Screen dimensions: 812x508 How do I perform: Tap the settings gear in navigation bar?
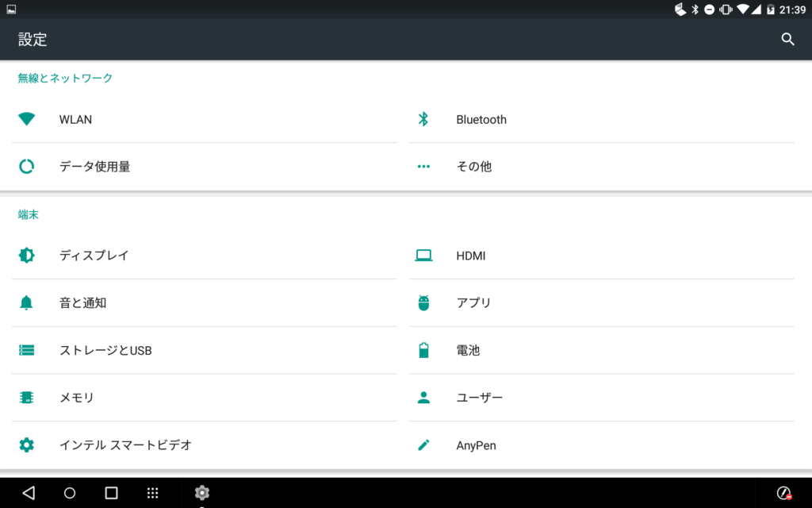202,493
